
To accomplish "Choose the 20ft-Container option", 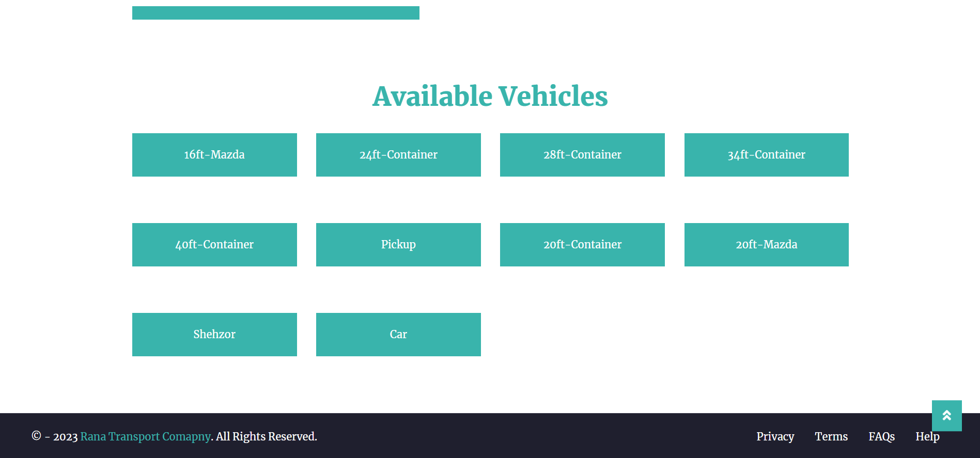I will click(x=582, y=245).
